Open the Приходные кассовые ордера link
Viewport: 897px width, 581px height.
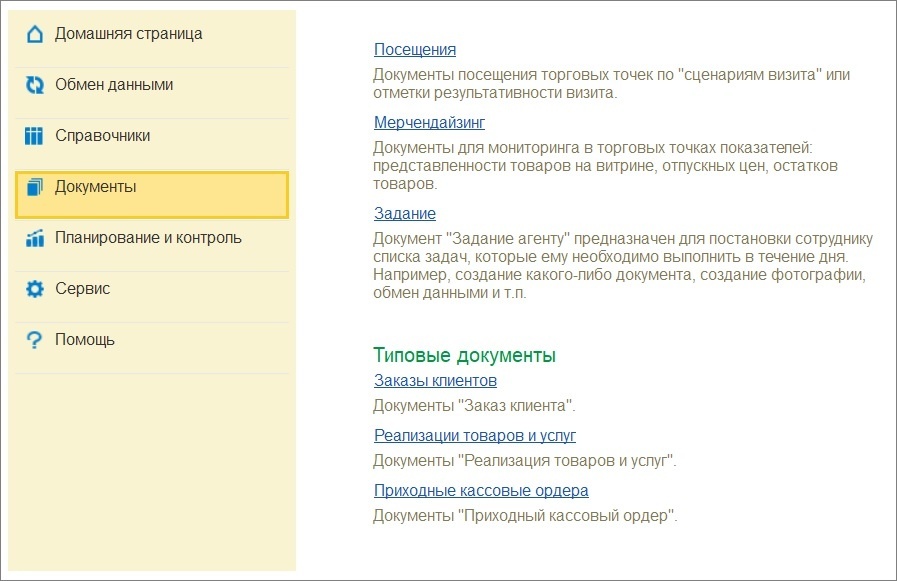coord(481,490)
